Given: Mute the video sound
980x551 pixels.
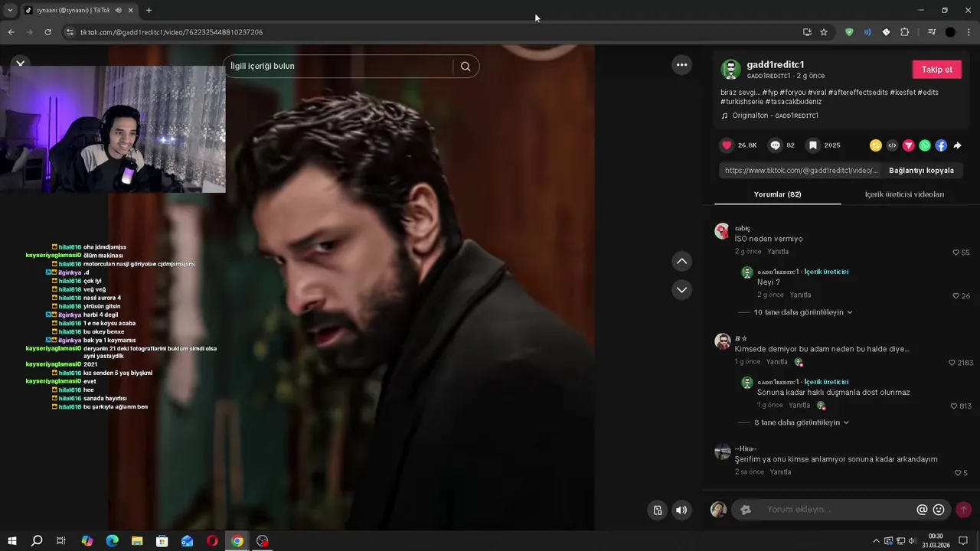Looking at the screenshot, I should coord(681,510).
